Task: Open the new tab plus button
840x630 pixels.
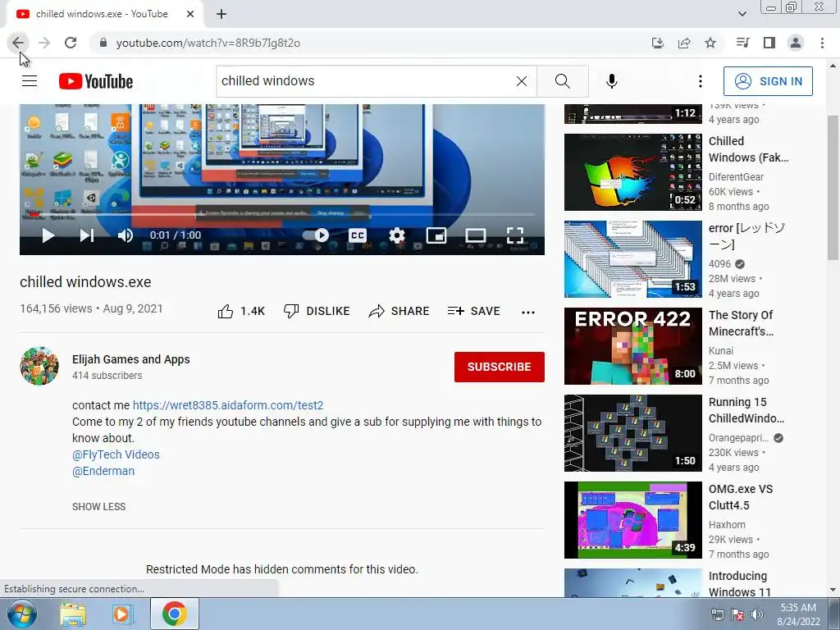Action: [x=221, y=15]
